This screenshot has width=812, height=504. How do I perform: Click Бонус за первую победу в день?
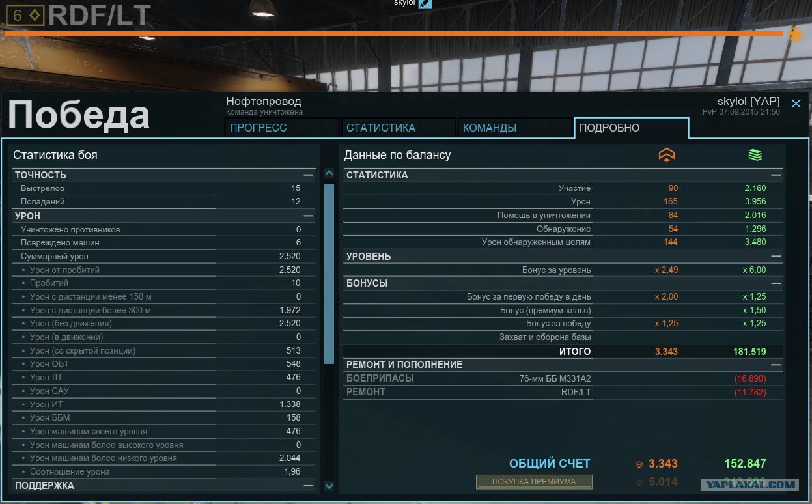point(563,296)
